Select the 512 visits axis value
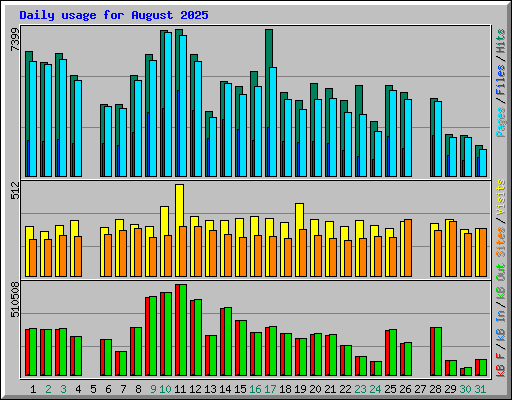512x400 pixels. [15, 190]
